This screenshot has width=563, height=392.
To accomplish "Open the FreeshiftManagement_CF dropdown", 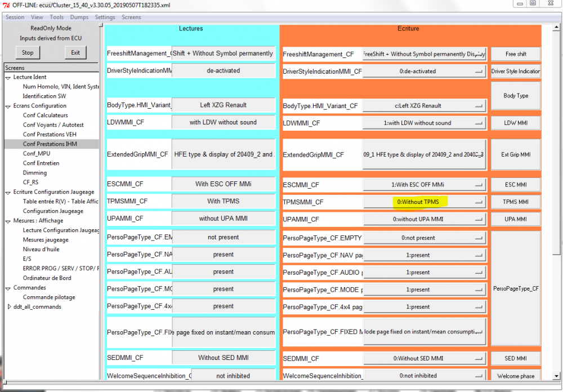I will pos(425,54).
